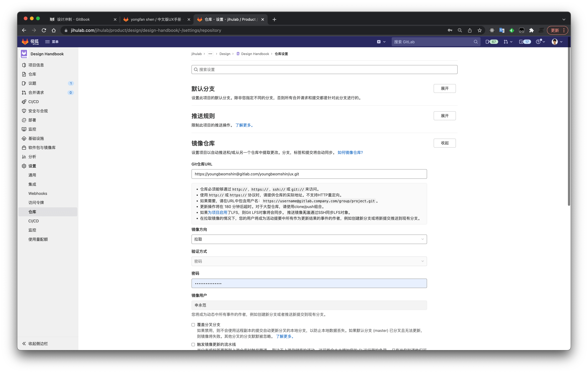Image resolution: width=588 pixels, height=373 pixels.
Task: Open 软件包与镜像库 from sidebar
Action: (42, 147)
